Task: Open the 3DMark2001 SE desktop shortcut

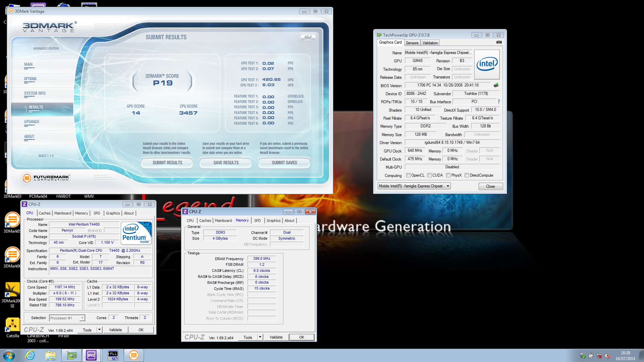Action: tap(12, 295)
